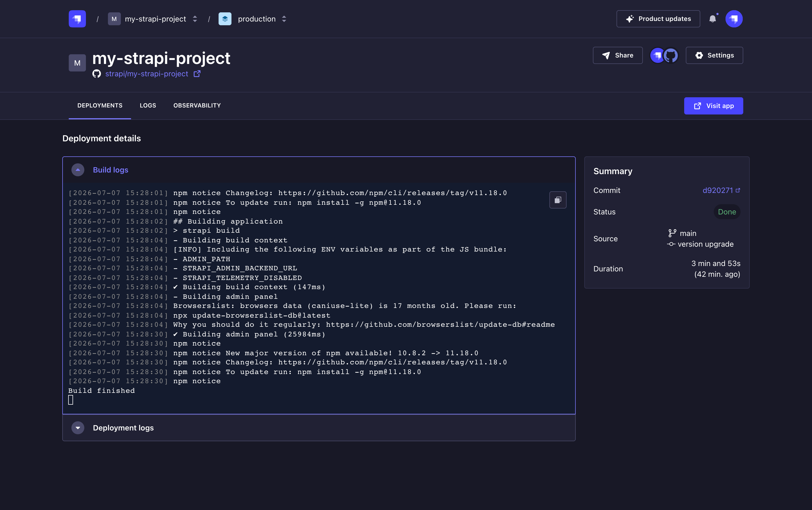This screenshot has height=510, width=812.
Task: Open the user profile avatar menu
Action: pos(734,19)
